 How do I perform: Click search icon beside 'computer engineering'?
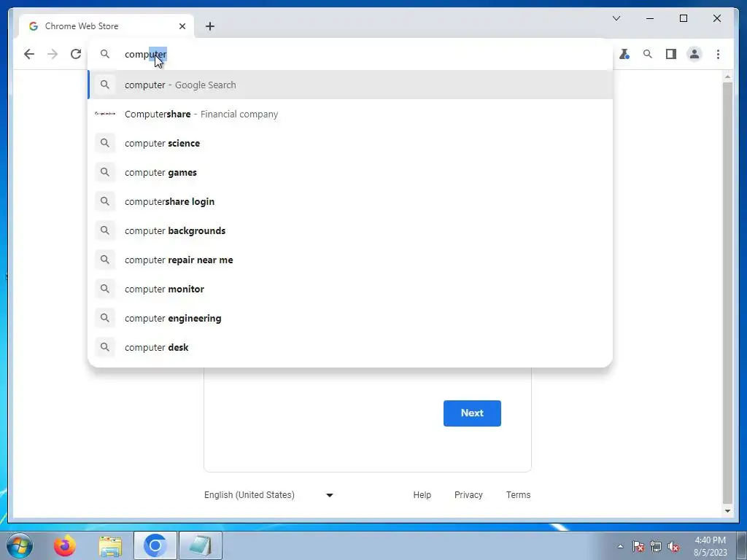(x=105, y=318)
